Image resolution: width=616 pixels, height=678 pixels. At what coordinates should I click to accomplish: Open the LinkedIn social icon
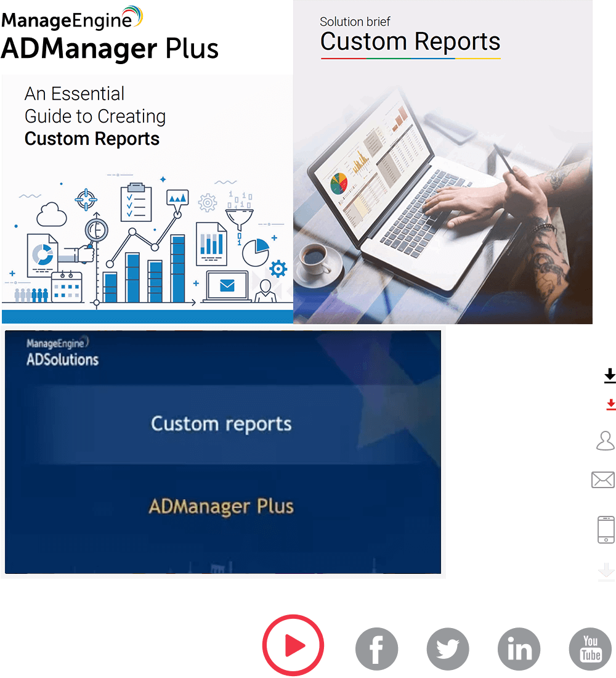tap(519, 648)
